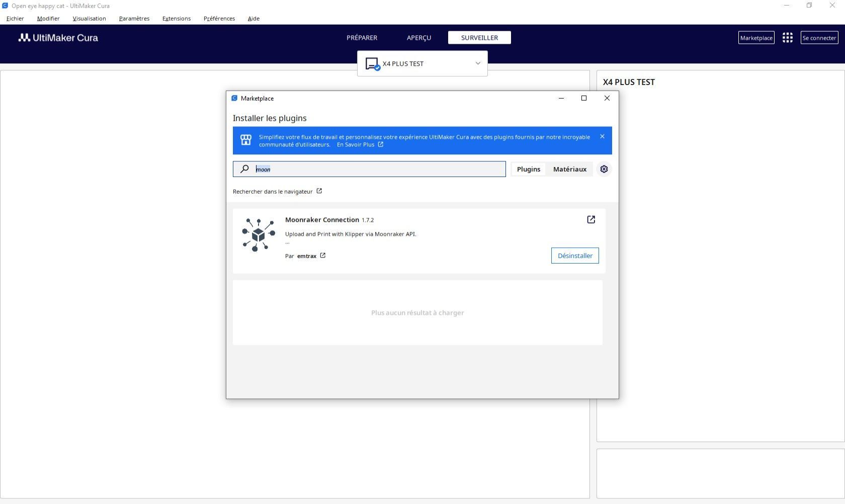This screenshot has width=845, height=504.
Task: Click the search magnifier icon
Action: (x=244, y=169)
